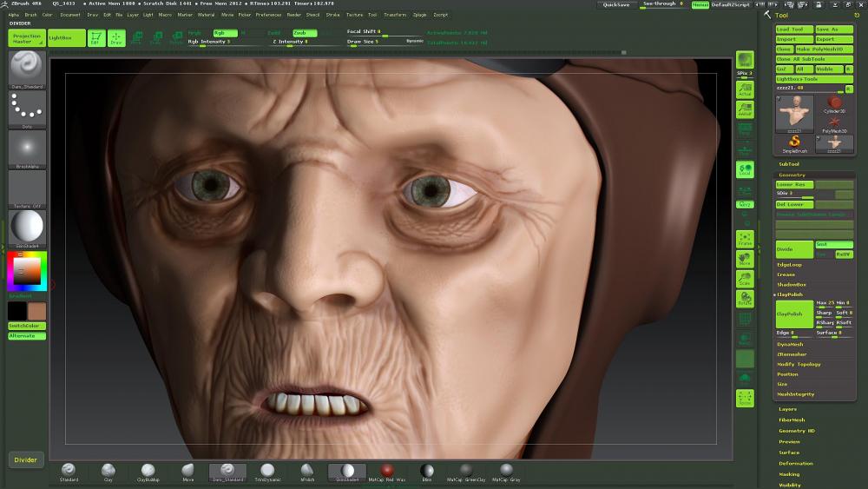The width and height of the screenshot is (868, 489).
Task: Open the Brush menu
Action: [x=31, y=15]
